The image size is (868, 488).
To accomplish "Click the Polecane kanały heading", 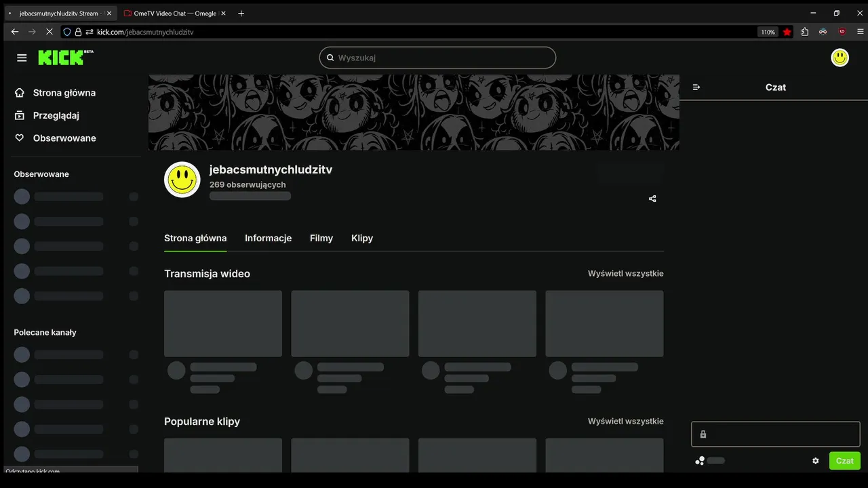I will click(x=45, y=333).
